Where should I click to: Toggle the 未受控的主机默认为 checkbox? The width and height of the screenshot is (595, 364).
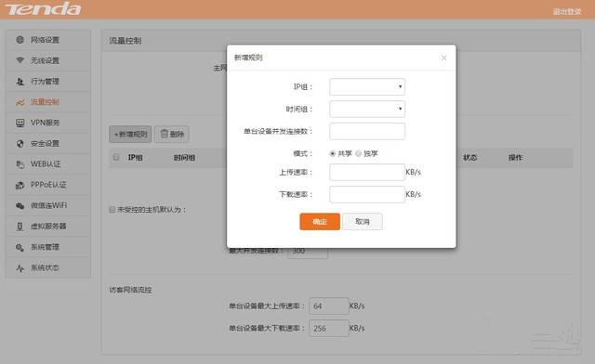tap(112, 209)
